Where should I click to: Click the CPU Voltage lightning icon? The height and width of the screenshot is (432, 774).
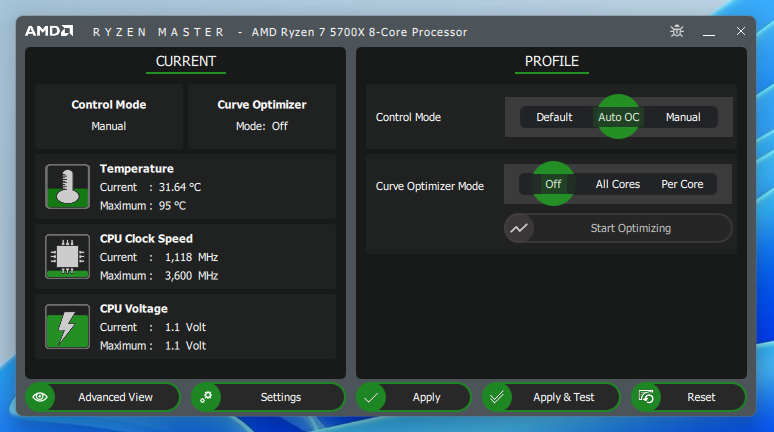pyautogui.click(x=68, y=326)
